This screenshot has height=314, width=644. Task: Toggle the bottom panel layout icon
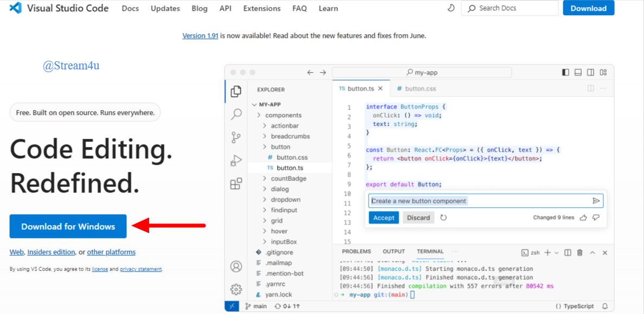click(x=578, y=72)
